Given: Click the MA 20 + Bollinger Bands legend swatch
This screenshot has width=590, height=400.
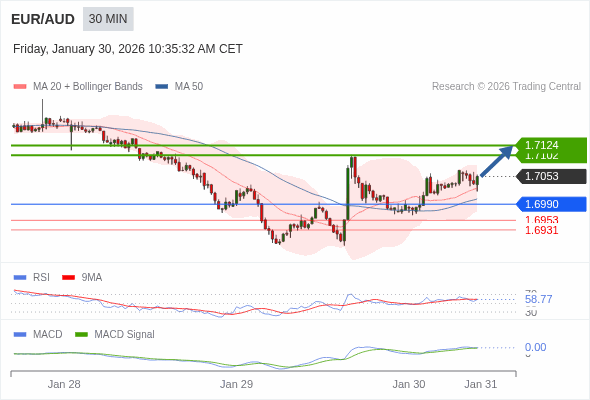Looking at the screenshot, I should [x=20, y=87].
